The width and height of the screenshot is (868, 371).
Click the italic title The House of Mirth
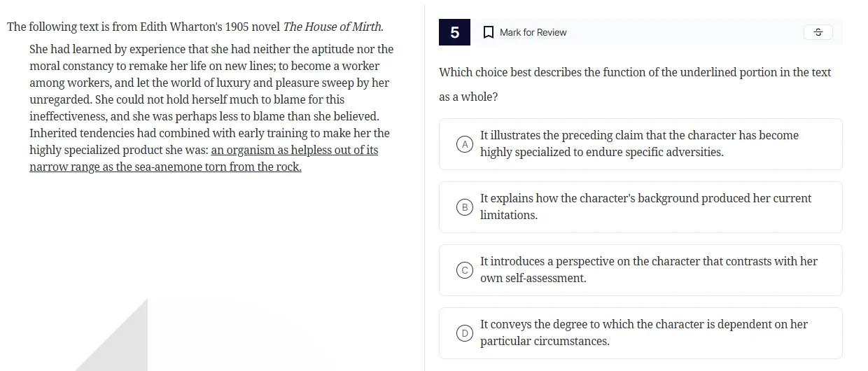[x=332, y=27]
